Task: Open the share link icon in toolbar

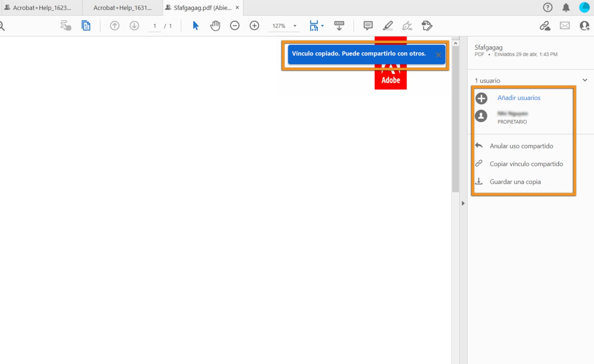Action: (x=545, y=26)
